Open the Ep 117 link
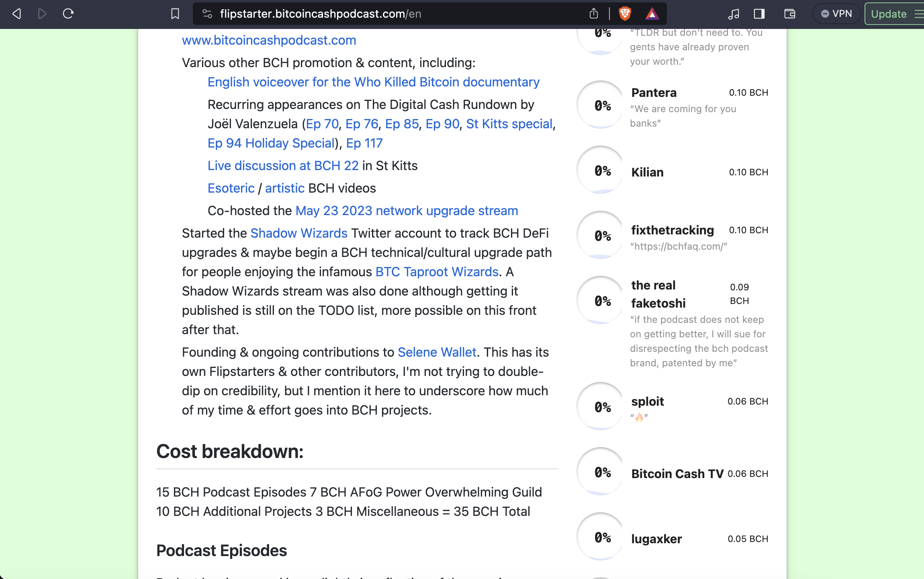 (x=364, y=143)
